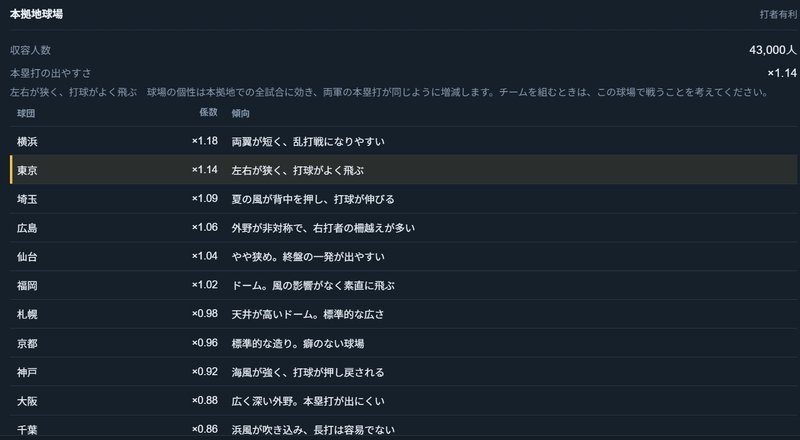Select the 仙台 ballpark entry
800x440 pixels.
click(403, 257)
